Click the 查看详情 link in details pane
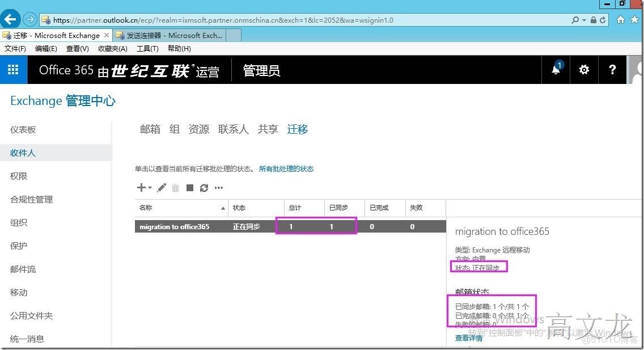644x350 pixels. coord(468,337)
